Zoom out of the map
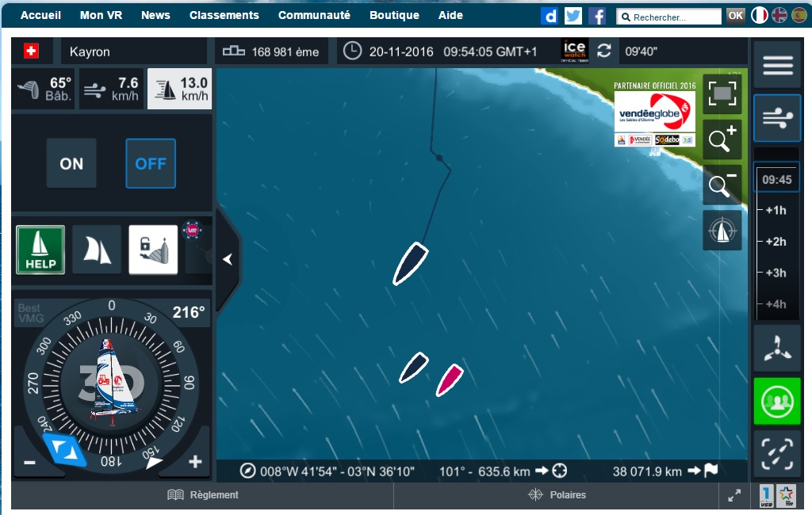 tap(722, 185)
